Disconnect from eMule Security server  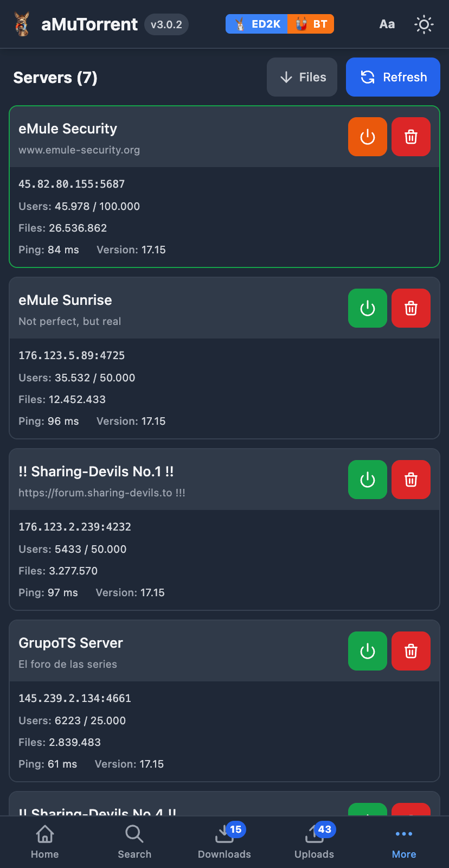pos(367,137)
